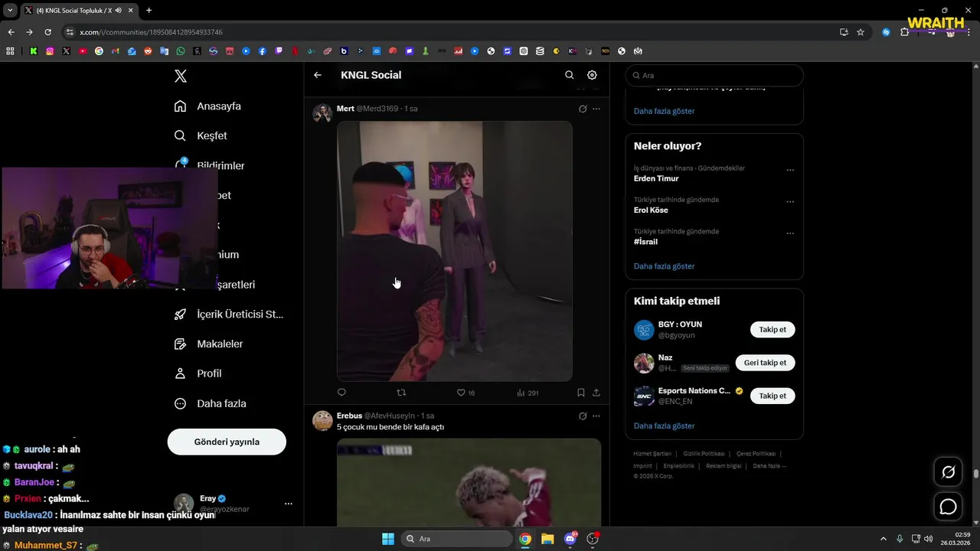The height and width of the screenshot is (551, 980).
Task: Open the image in Mert's post
Action: (x=455, y=250)
